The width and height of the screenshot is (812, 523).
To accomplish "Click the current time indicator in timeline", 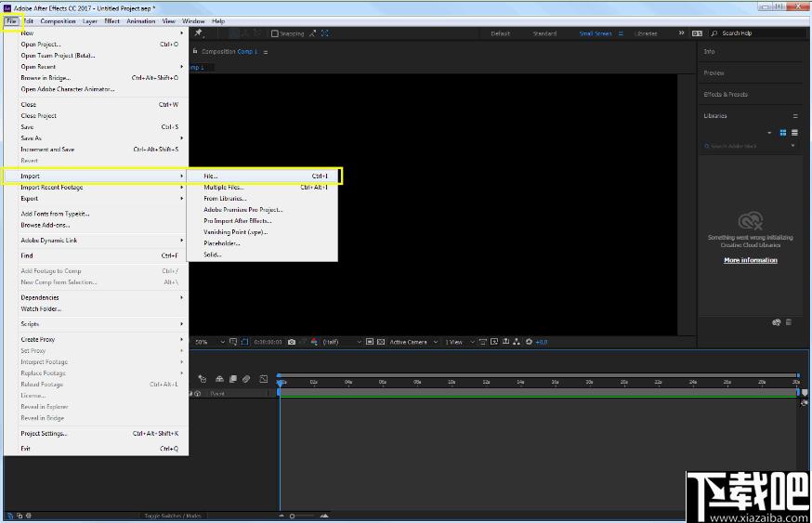I will (281, 383).
